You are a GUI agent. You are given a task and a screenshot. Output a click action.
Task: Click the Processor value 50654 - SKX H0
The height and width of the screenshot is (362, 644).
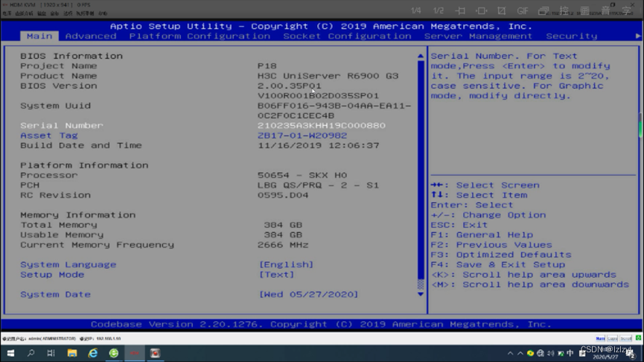302,176
